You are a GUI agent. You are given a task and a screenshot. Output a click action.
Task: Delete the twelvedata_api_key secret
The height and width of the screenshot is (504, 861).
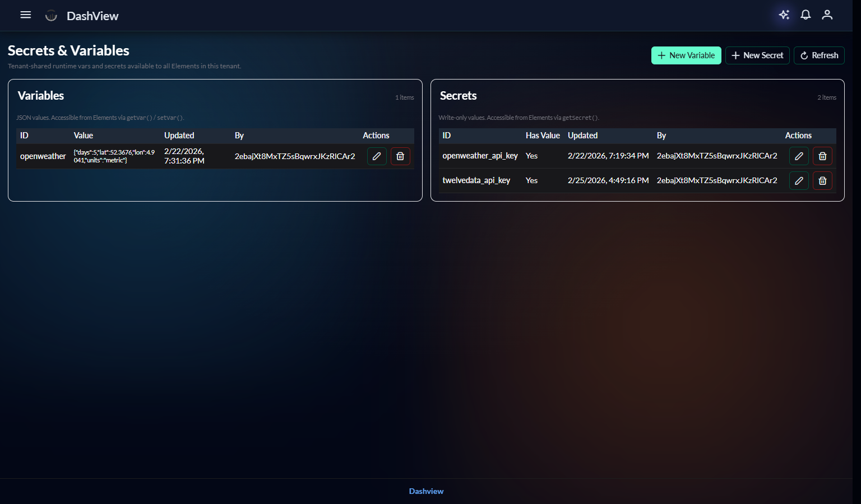click(x=822, y=181)
